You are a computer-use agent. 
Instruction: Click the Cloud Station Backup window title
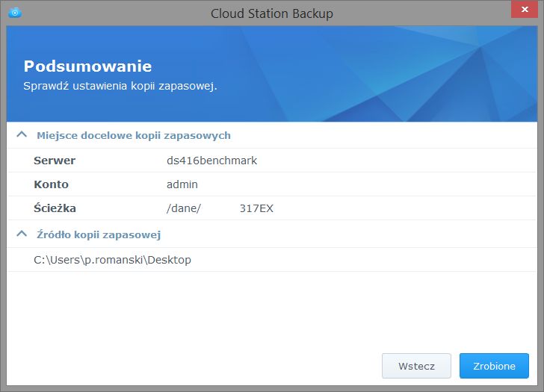click(x=272, y=13)
